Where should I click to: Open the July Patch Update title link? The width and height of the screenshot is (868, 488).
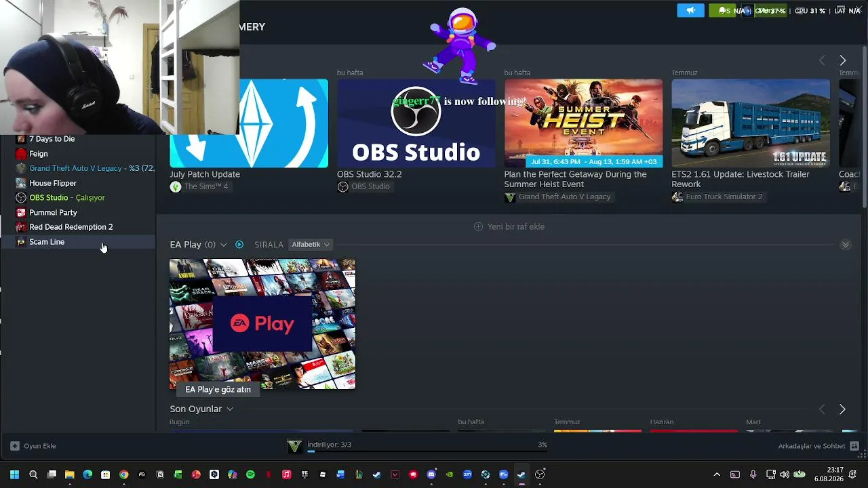coord(205,174)
